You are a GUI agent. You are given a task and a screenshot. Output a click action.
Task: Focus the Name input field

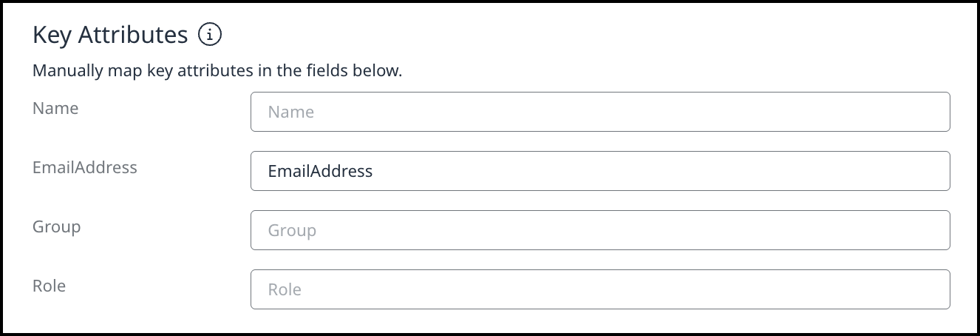[x=600, y=112]
